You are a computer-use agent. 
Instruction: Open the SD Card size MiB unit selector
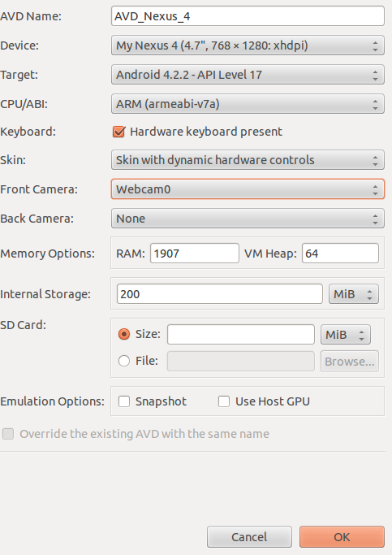(346, 335)
